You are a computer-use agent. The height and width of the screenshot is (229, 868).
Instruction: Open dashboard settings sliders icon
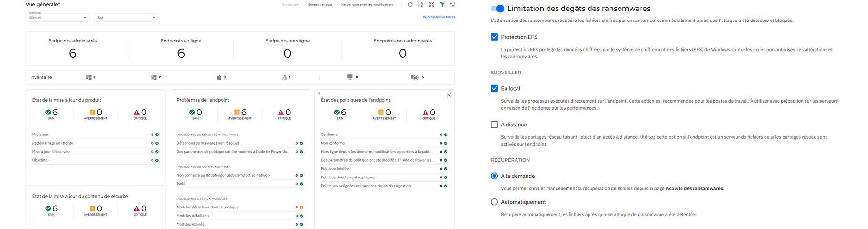[453, 5]
